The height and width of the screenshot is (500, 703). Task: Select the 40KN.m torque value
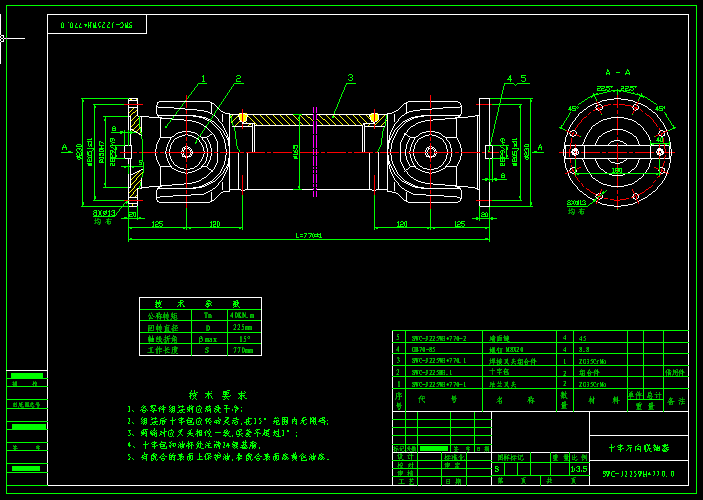(x=242, y=315)
